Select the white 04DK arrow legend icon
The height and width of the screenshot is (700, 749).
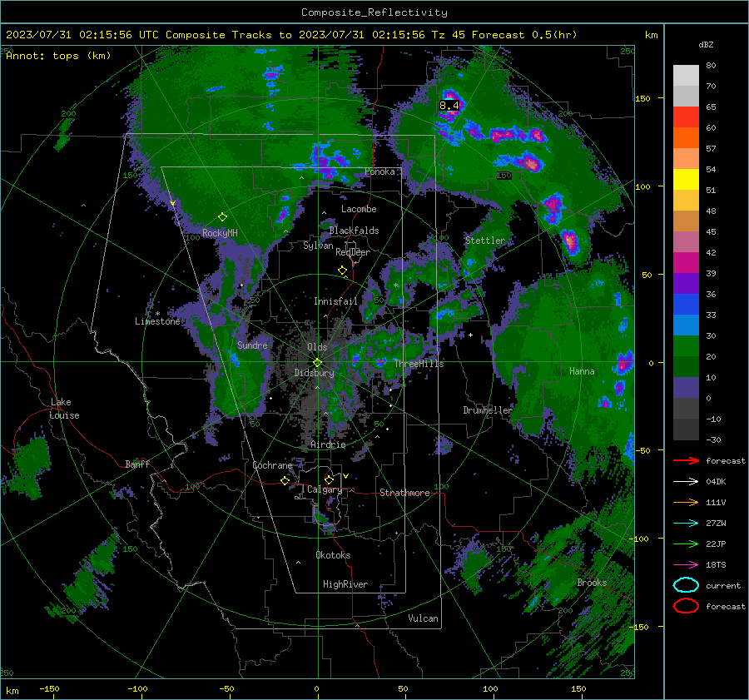686,481
